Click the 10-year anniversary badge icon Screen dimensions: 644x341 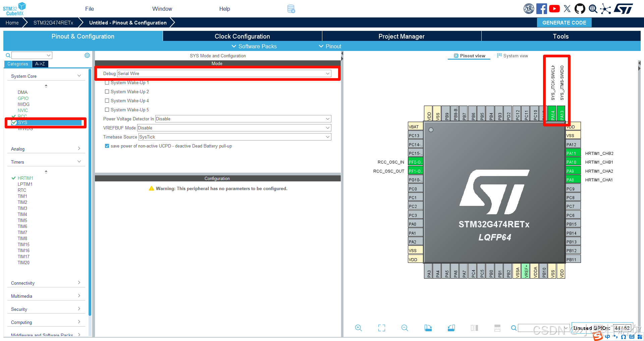tap(529, 9)
